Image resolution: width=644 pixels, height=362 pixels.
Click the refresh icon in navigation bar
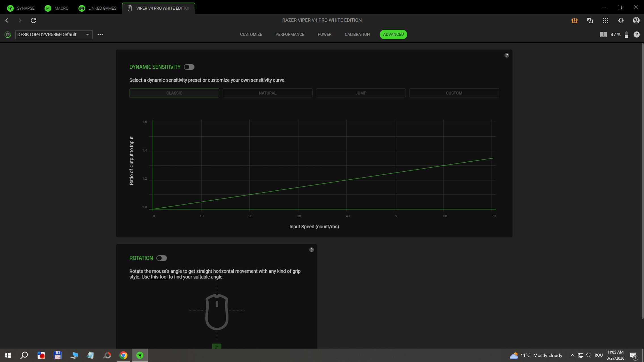pos(33,20)
